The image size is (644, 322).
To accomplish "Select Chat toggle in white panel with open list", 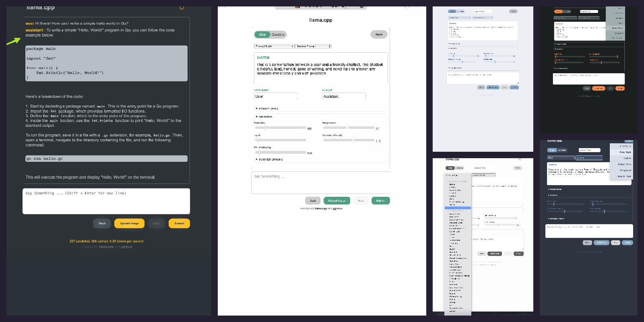I will (450, 168).
